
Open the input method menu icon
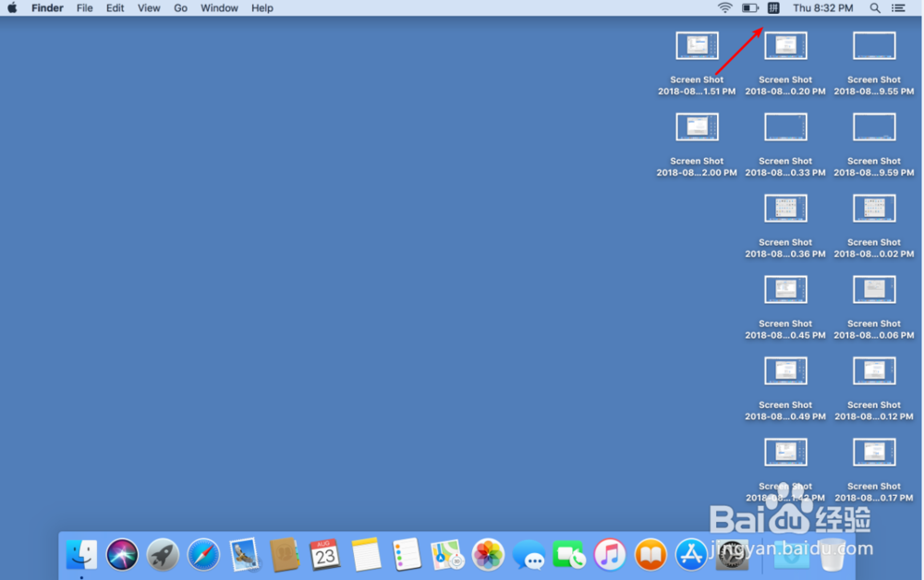(x=773, y=7)
